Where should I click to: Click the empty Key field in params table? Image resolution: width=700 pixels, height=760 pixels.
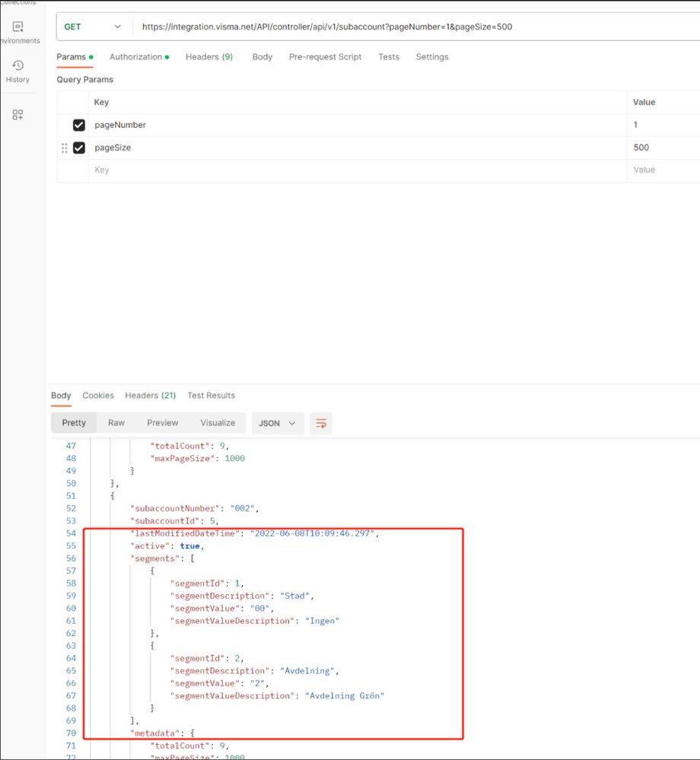pyautogui.click(x=358, y=170)
